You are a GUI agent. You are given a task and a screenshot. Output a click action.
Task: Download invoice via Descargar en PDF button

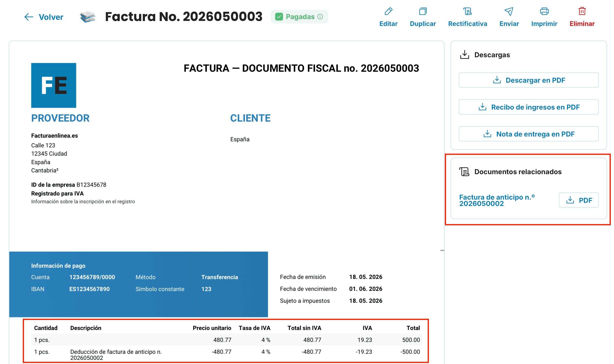[529, 80]
